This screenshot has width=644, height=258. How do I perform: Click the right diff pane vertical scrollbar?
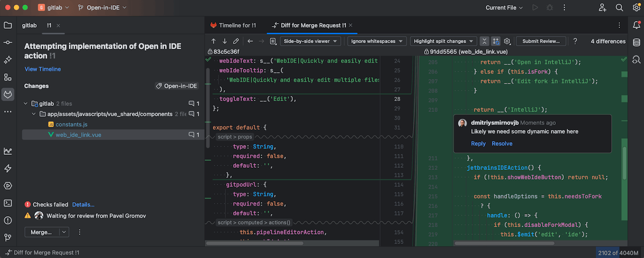tap(624, 163)
